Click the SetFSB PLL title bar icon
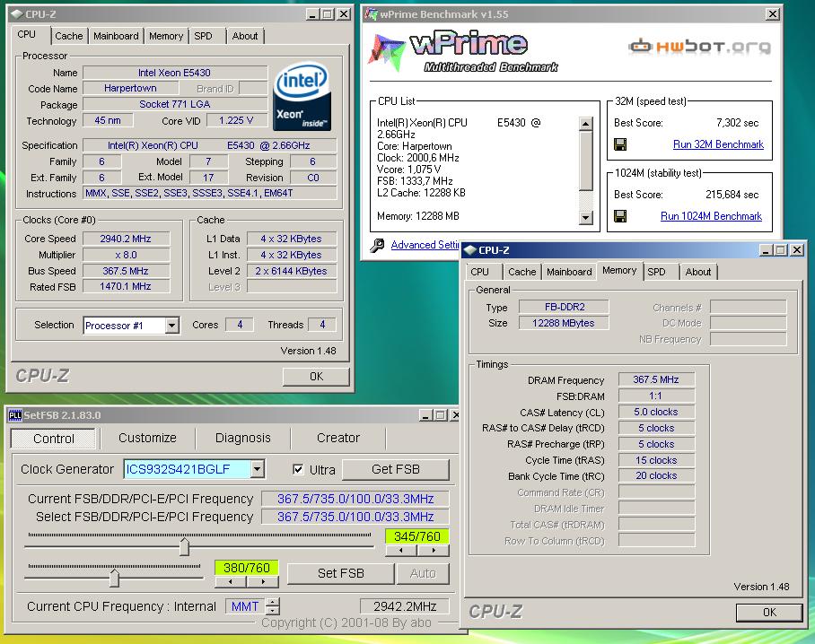The width and height of the screenshot is (815, 644). [15, 415]
